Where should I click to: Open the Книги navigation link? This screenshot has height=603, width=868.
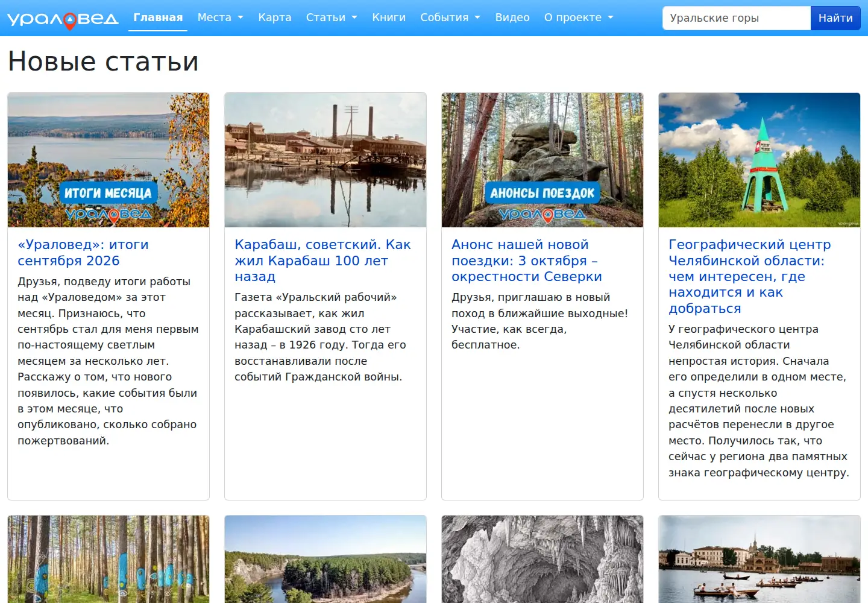(389, 17)
